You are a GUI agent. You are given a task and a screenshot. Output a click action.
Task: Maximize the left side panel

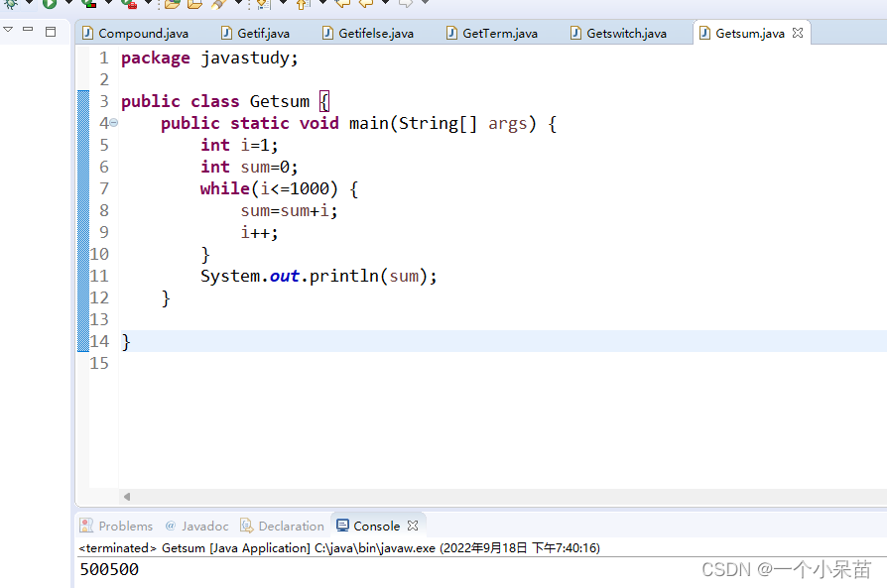coord(51,32)
